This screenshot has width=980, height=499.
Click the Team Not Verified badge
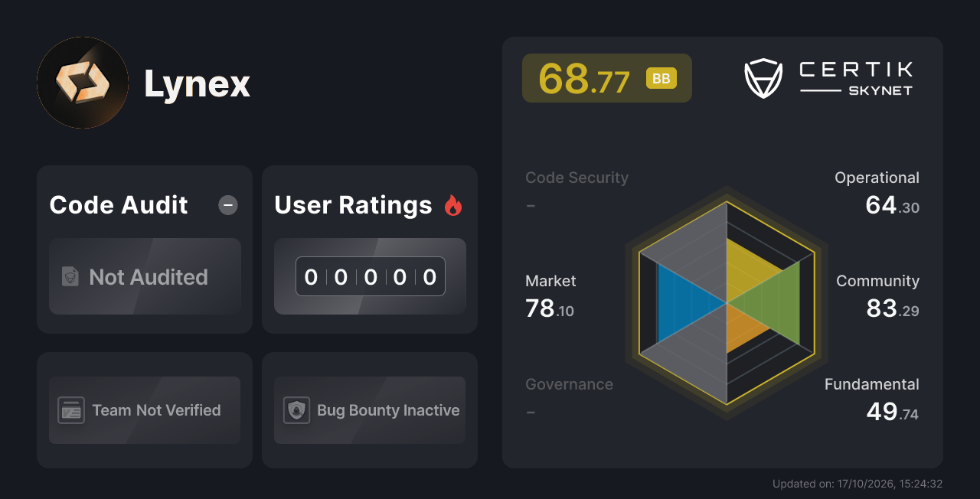point(145,410)
